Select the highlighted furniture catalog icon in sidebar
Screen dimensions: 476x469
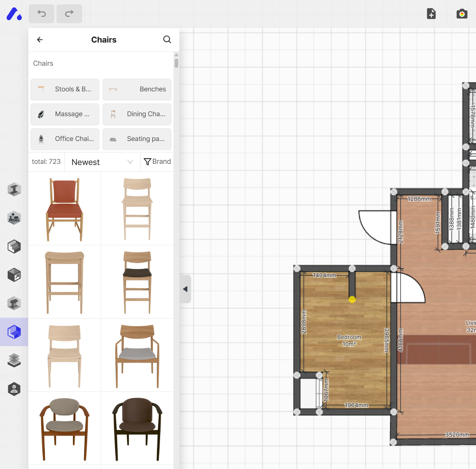pos(14,332)
